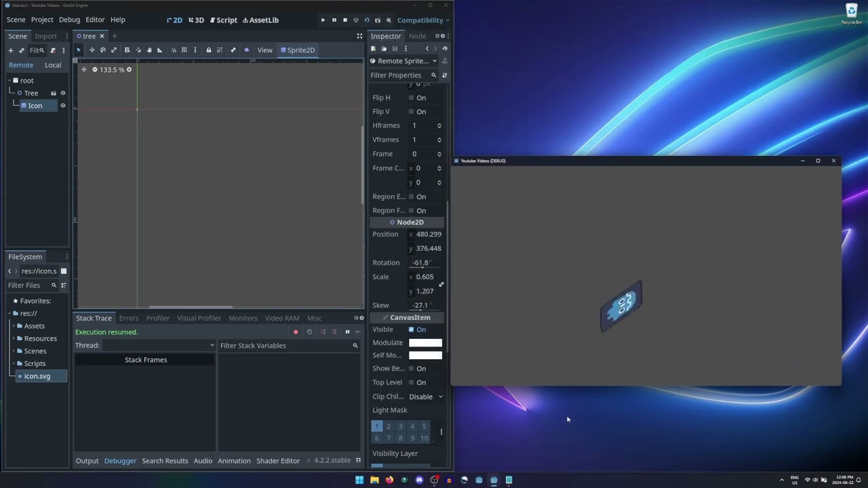Center the view using the crosshair icon
Image resolution: width=868 pixels, height=488 pixels.
pyautogui.click(x=84, y=70)
